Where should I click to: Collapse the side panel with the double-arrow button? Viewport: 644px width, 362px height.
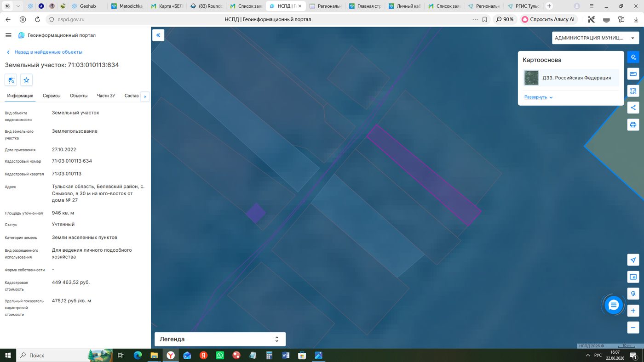pos(158,35)
